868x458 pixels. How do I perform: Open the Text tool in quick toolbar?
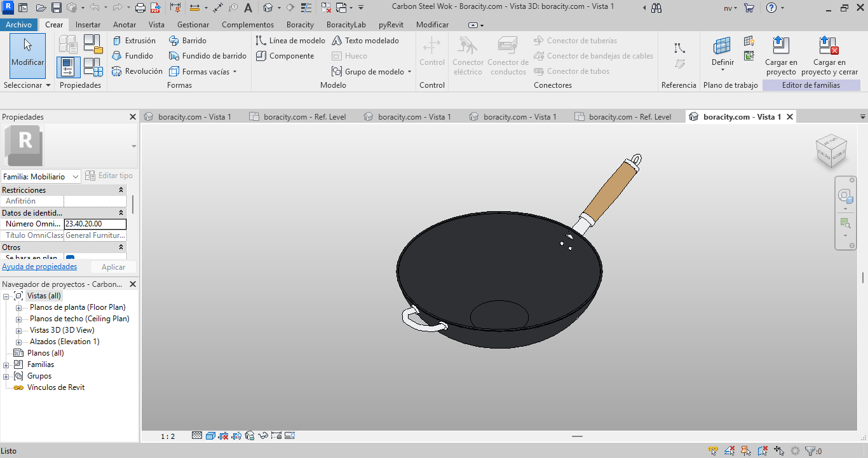click(248, 8)
